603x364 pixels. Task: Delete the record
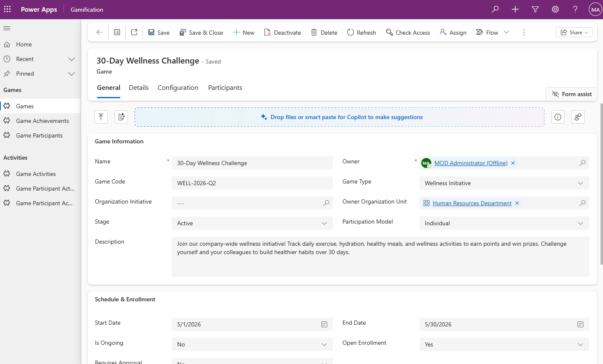(324, 33)
